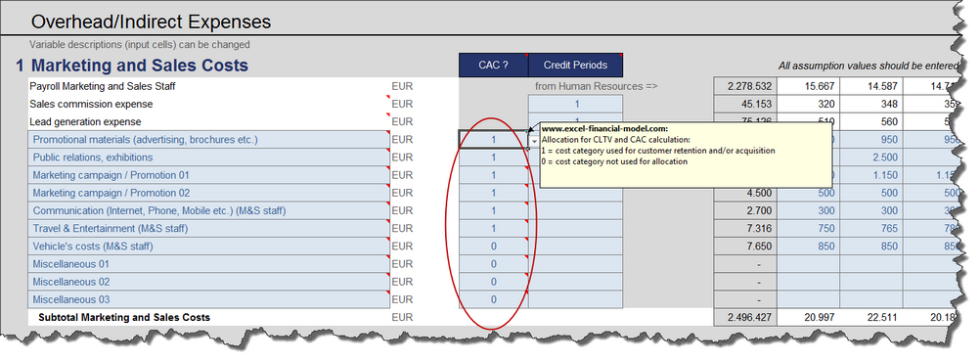Click CAC value for Miscellaneous 03 row
The height and width of the screenshot is (360, 980).
pyautogui.click(x=494, y=299)
